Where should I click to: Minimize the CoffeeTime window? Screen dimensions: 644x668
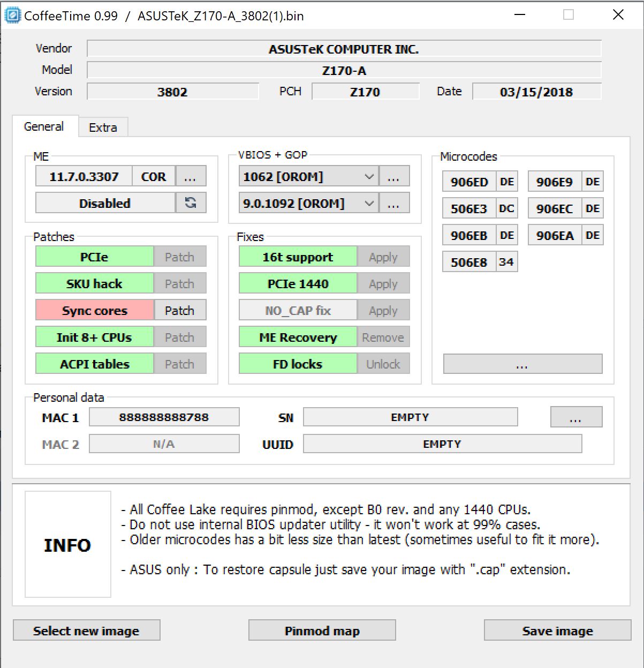click(519, 15)
